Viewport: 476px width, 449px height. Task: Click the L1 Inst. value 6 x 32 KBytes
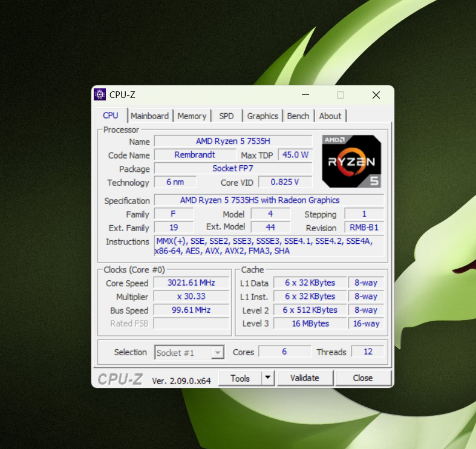(x=310, y=296)
